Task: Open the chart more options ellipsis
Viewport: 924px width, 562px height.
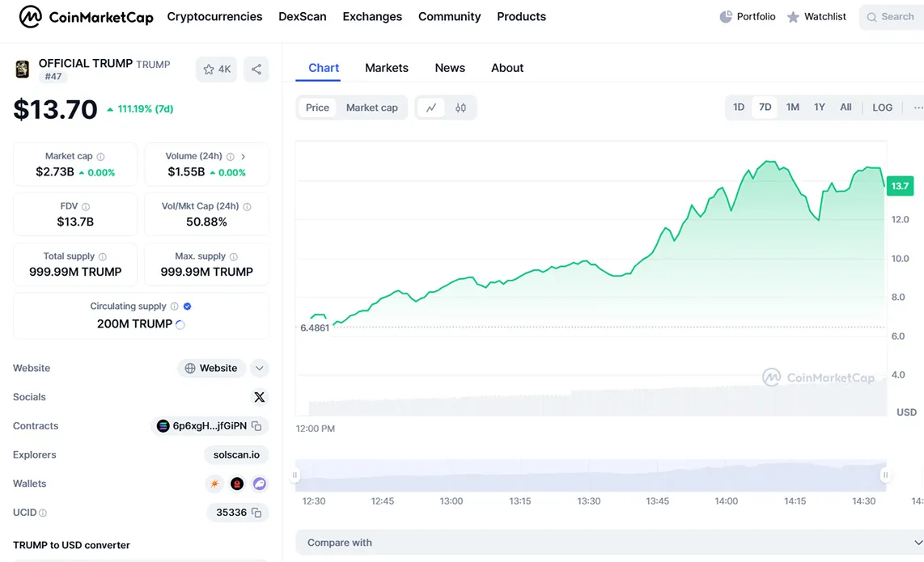Action: click(918, 108)
